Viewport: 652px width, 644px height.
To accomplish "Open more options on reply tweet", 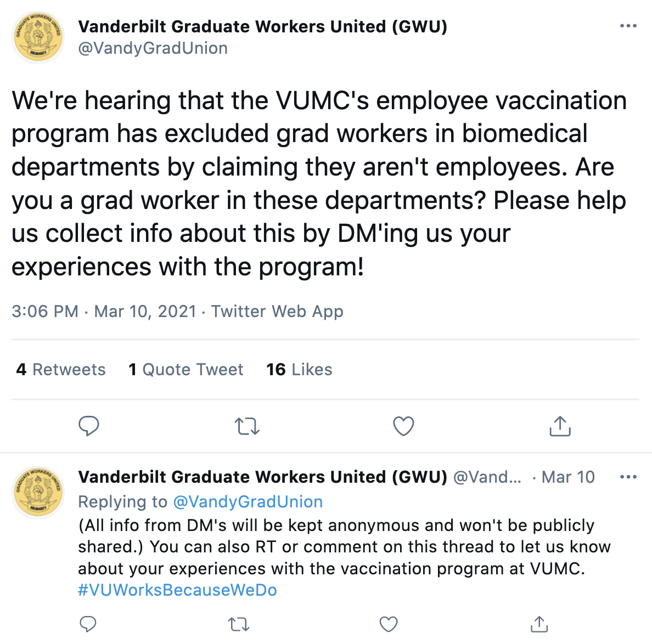I will (x=628, y=477).
